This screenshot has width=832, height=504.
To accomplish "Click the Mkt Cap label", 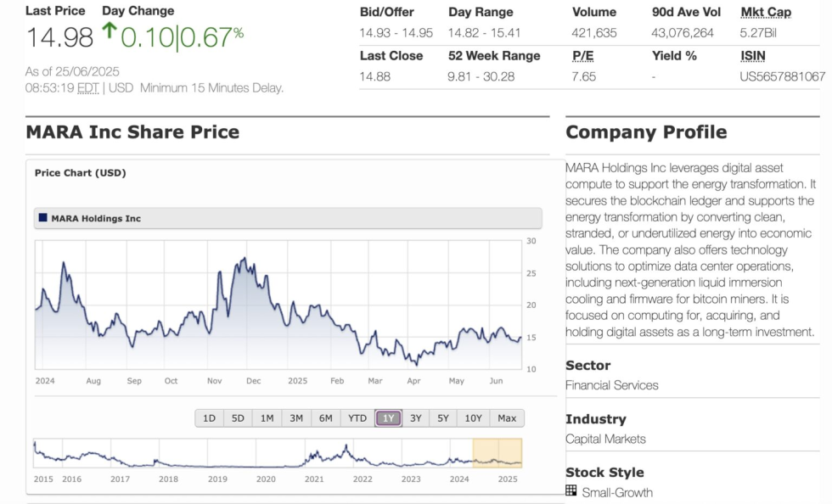I will pos(765,12).
